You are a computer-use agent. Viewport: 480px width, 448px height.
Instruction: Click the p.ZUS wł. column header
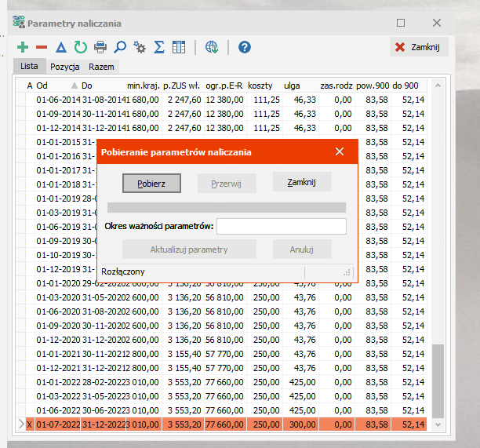coord(182,86)
